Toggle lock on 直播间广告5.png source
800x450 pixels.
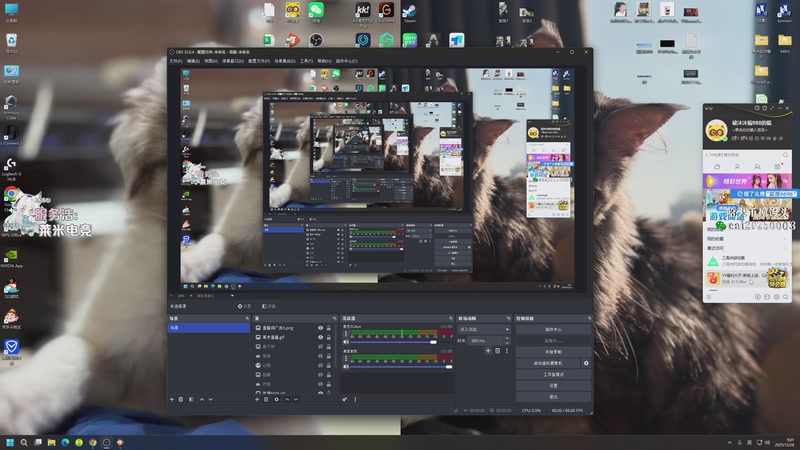329,328
